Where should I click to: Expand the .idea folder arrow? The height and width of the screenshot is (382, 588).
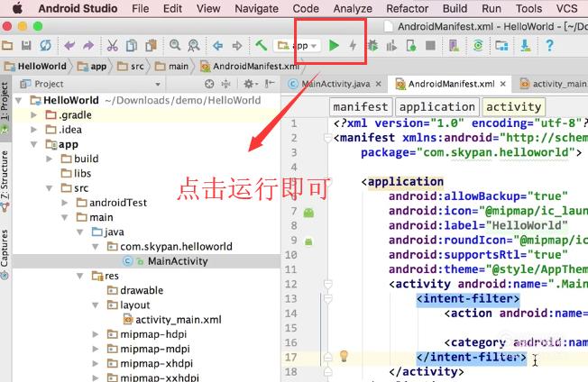point(33,130)
